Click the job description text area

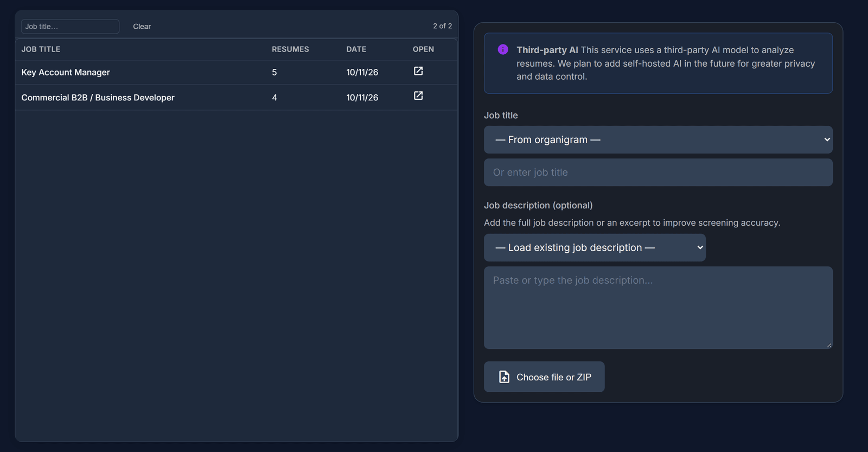(658, 308)
